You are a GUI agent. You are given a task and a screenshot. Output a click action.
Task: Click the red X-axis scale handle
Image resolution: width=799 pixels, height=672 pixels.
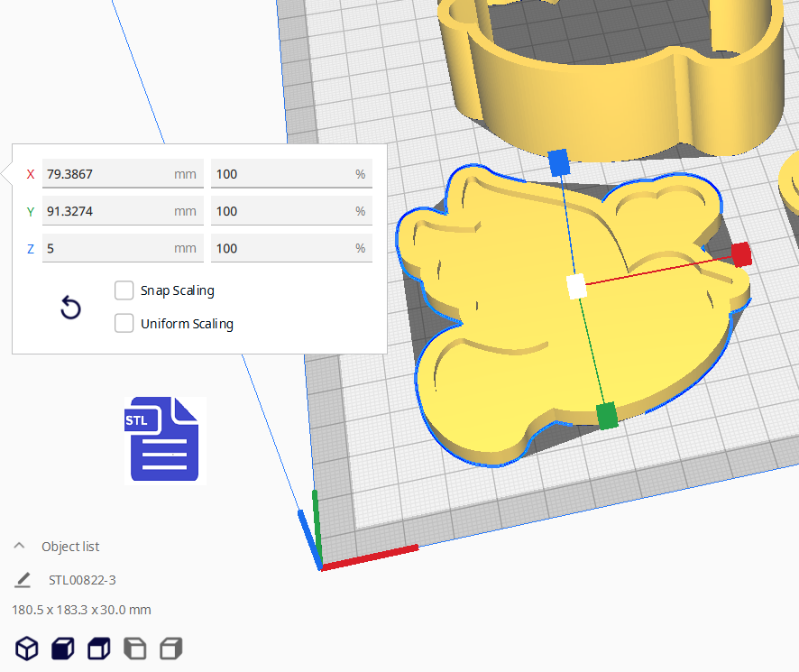coord(741,254)
